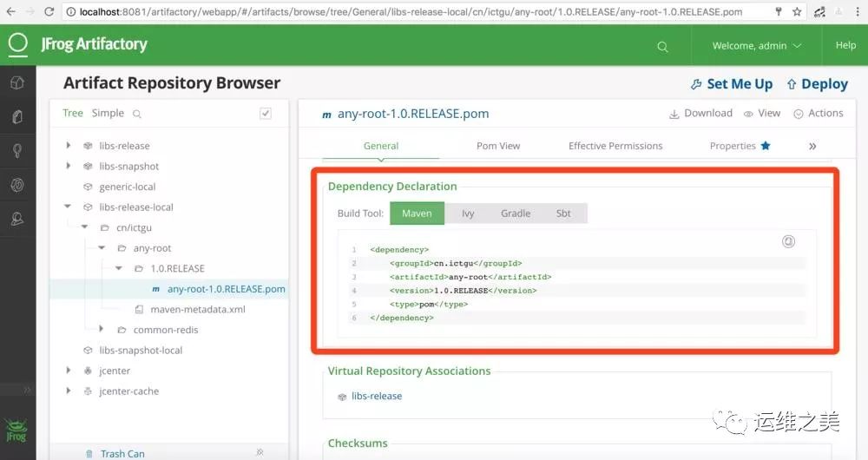Click the Properties star icon
868x460 pixels.
(x=766, y=146)
